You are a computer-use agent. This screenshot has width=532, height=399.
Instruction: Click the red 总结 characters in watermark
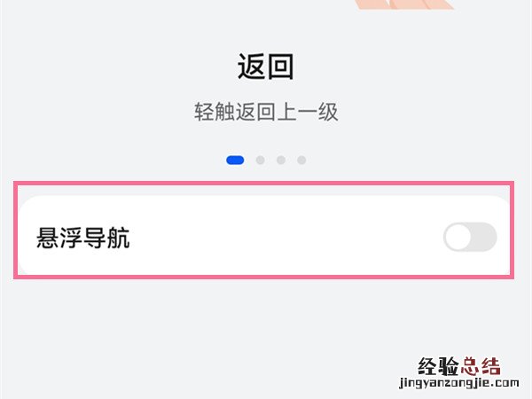coord(481,365)
